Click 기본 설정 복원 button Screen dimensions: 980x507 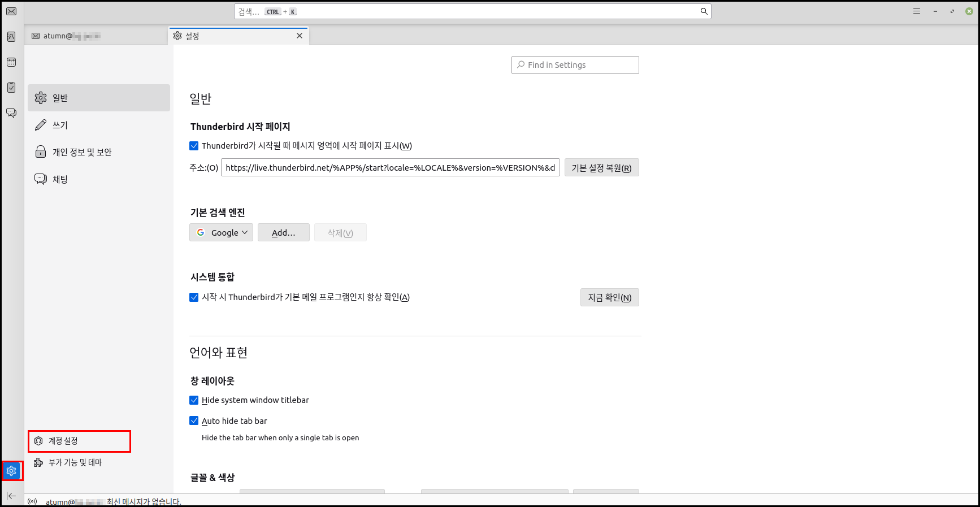coord(602,167)
